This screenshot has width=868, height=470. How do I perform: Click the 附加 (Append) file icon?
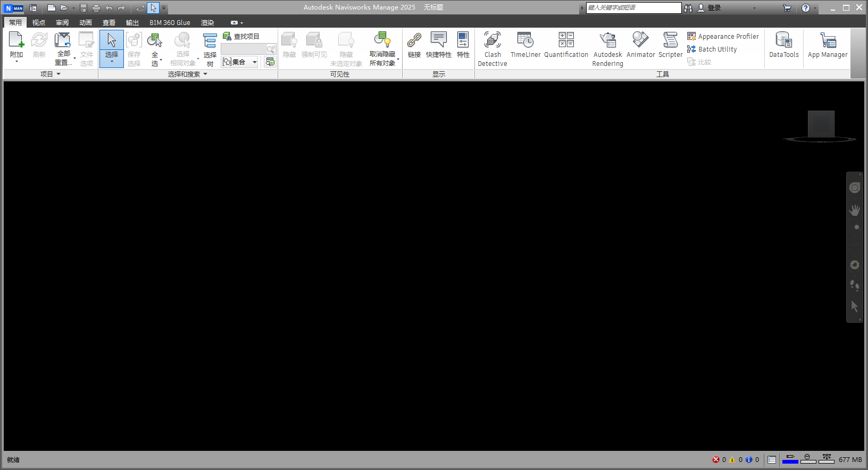(16, 40)
